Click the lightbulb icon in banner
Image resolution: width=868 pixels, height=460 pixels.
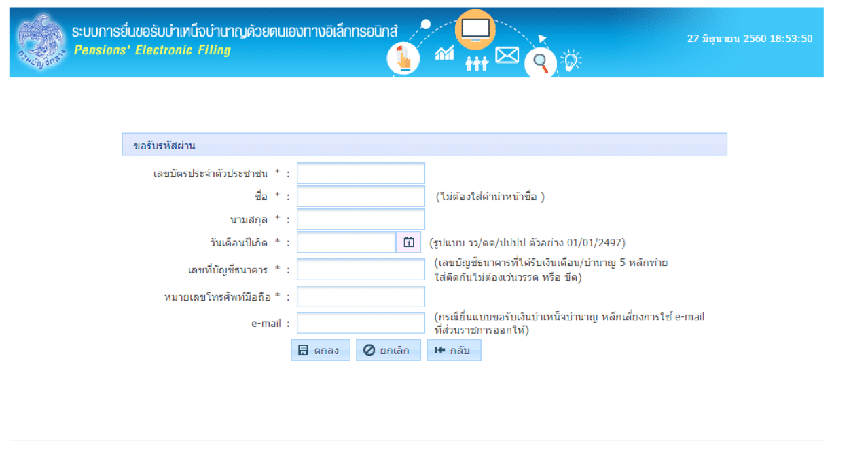[571, 60]
